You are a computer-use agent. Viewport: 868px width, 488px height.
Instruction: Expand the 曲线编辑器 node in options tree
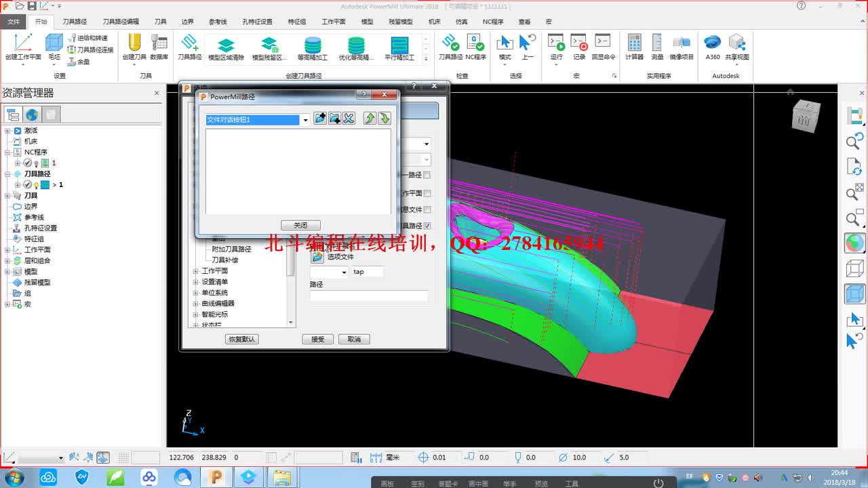coord(196,304)
